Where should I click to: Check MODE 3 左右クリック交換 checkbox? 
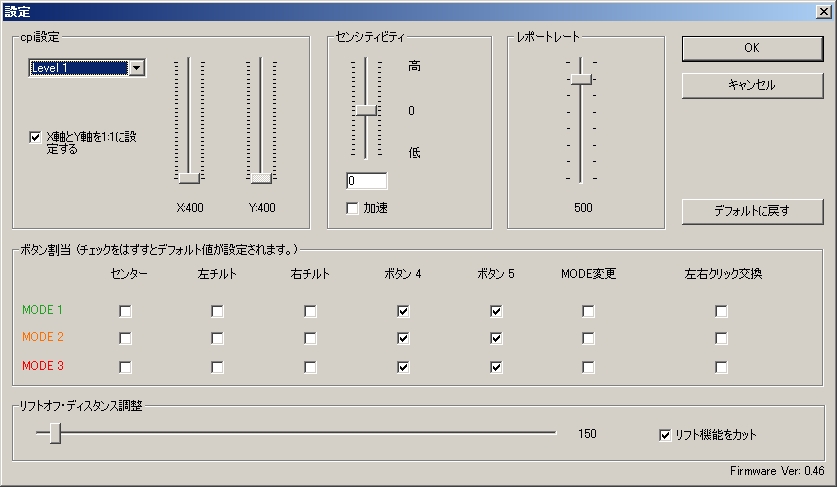point(721,367)
